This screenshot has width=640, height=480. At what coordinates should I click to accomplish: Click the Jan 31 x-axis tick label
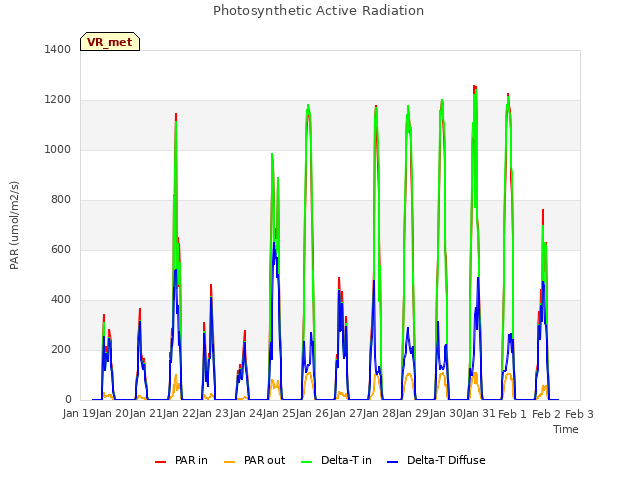pos(479,414)
